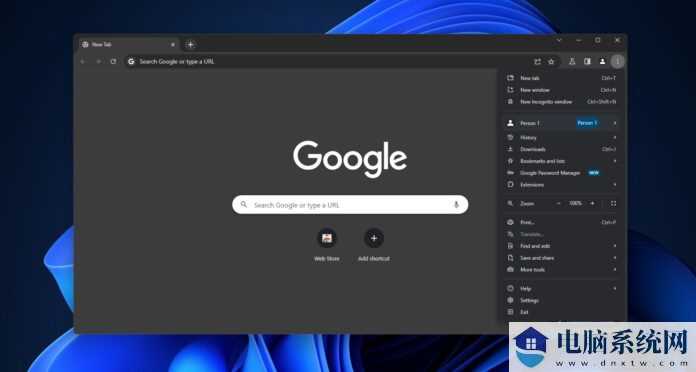The width and height of the screenshot is (696, 372).
Task: Click the 100% zoom value
Action: 575,203
